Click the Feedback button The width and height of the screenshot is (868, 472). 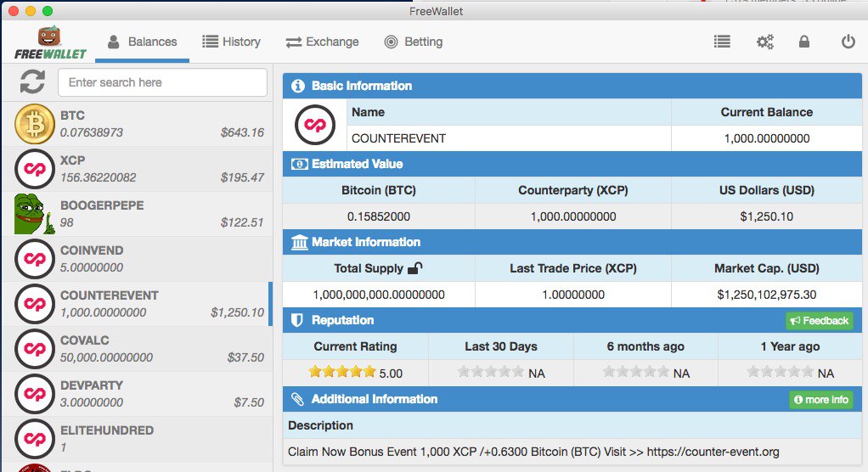tap(820, 321)
